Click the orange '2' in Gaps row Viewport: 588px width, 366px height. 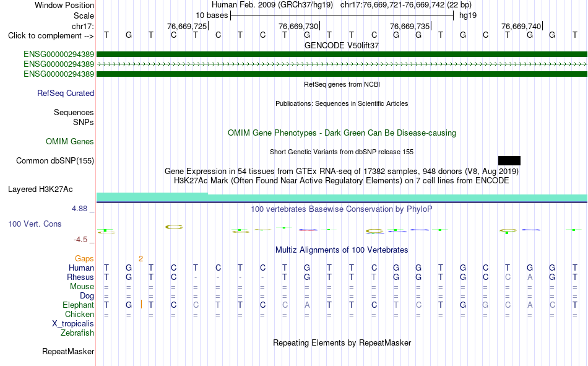pyautogui.click(x=141, y=259)
